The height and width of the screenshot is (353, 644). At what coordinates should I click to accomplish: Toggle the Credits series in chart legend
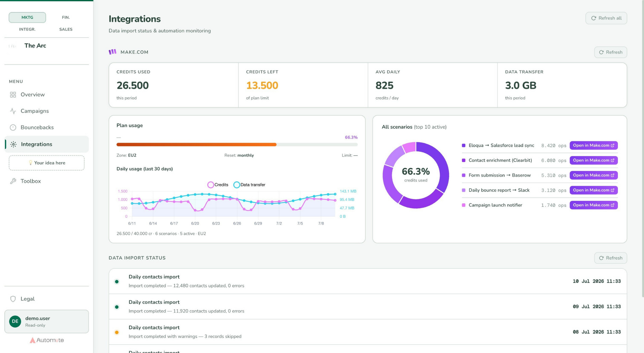[x=218, y=185]
